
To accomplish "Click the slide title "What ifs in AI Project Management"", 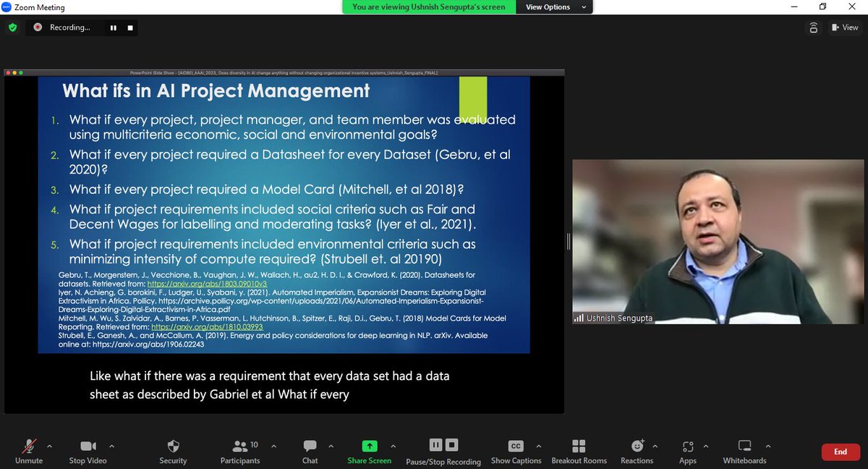I will coord(216,90).
